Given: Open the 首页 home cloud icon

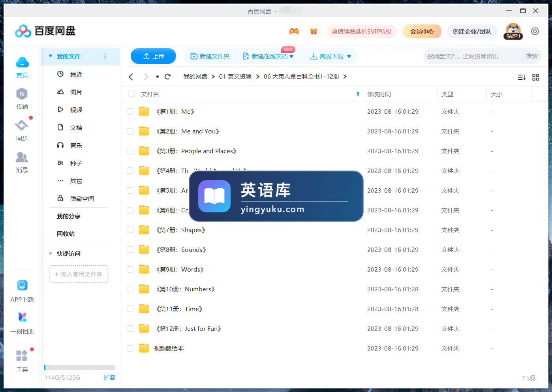Looking at the screenshot, I should (x=22, y=62).
